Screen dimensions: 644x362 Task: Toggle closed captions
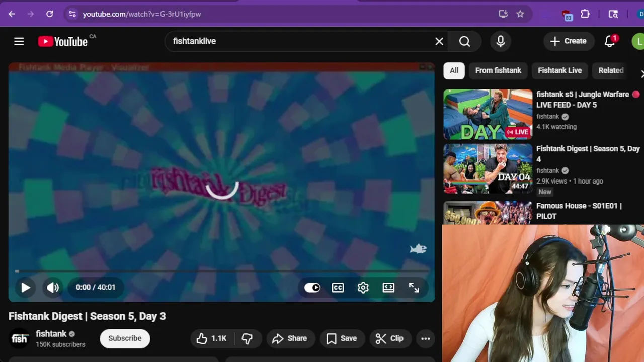pos(338,288)
